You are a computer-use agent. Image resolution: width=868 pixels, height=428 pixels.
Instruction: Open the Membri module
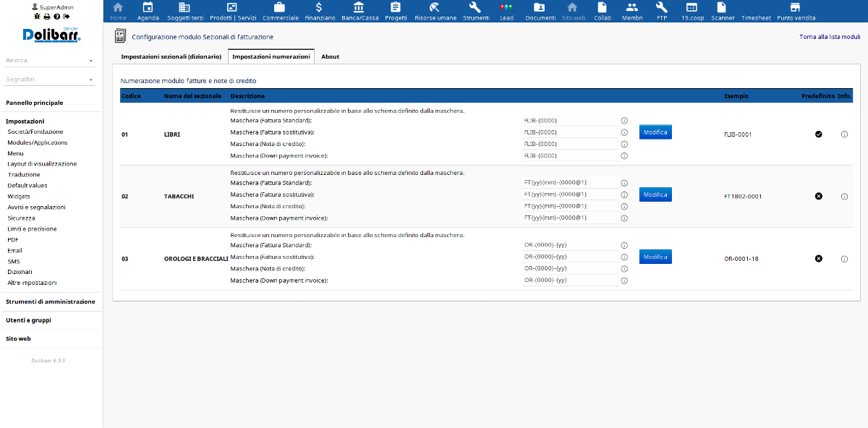click(632, 11)
